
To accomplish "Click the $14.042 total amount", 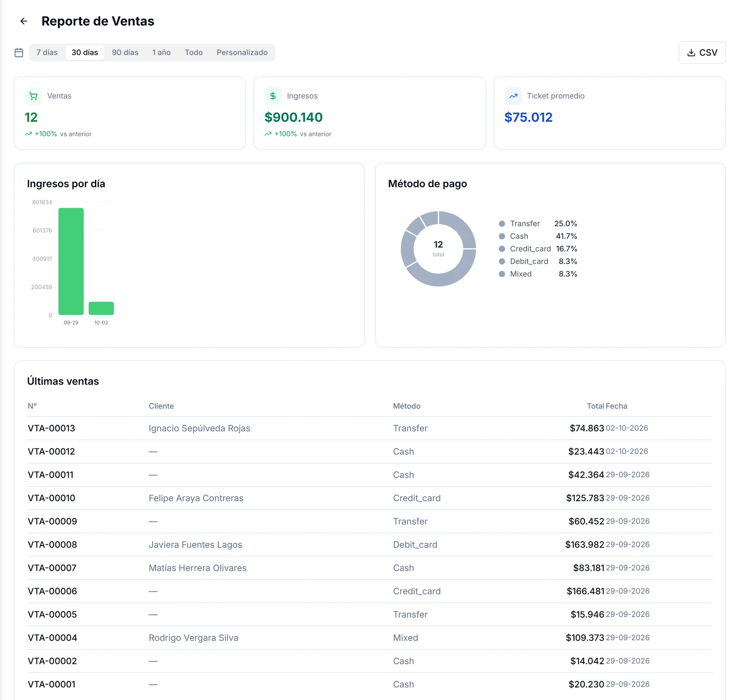I will pyautogui.click(x=587, y=661).
